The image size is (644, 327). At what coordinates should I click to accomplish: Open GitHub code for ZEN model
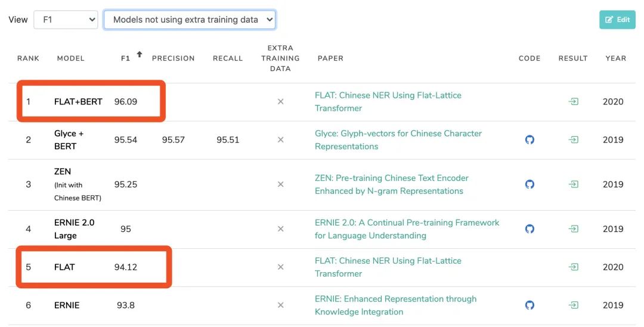[530, 184]
